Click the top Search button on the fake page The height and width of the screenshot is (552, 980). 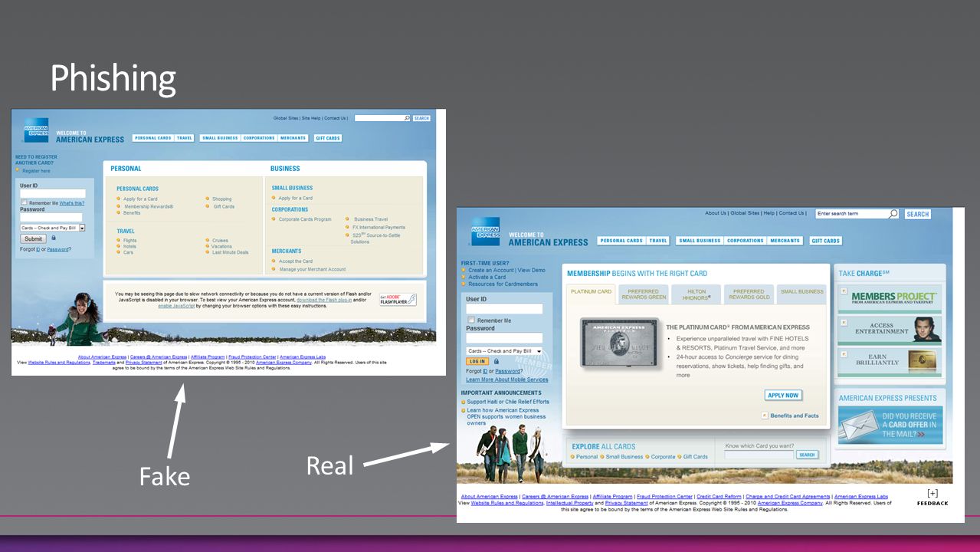pyautogui.click(x=422, y=118)
